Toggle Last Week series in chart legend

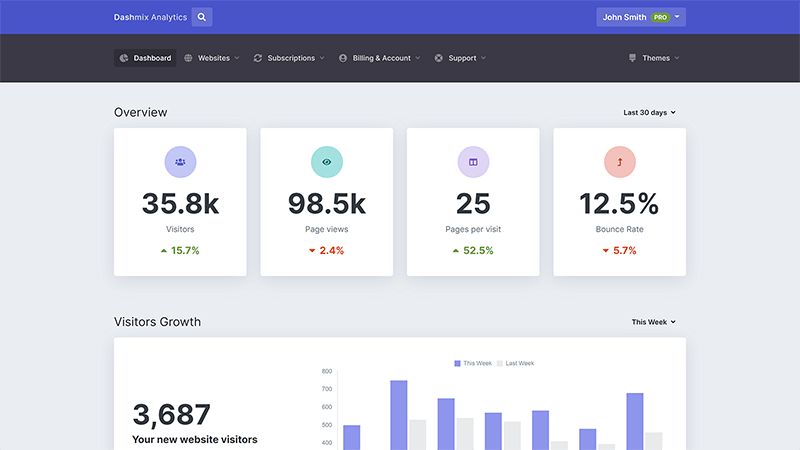(x=516, y=363)
